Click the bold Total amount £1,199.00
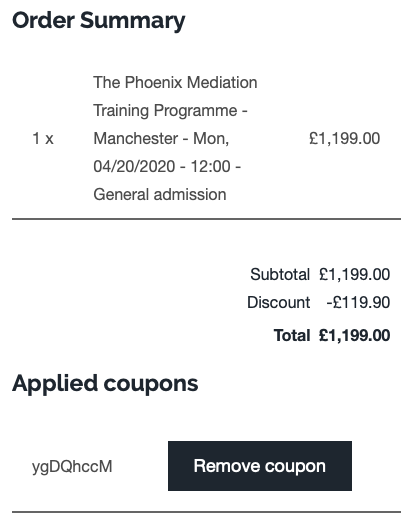 coord(355,335)
